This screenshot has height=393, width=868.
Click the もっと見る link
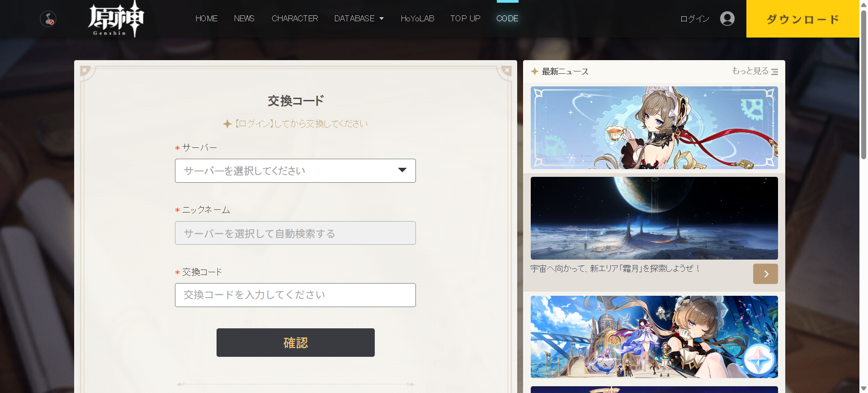750,71
